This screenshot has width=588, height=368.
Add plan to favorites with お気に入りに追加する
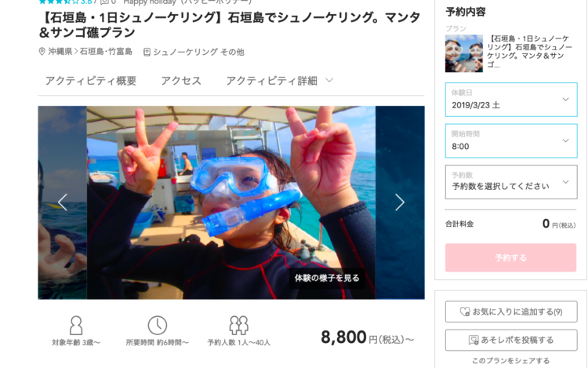coord(511,312)
